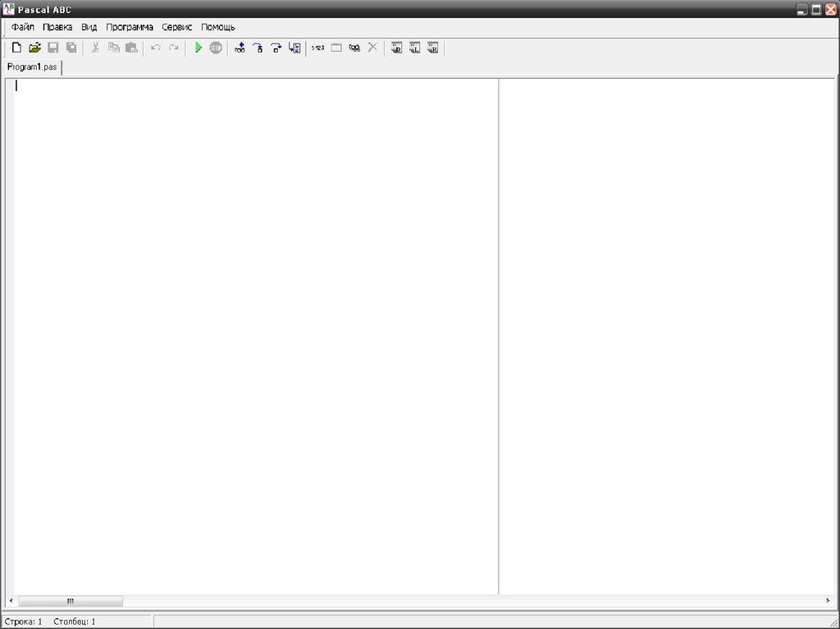This screenshot has width=840, height=629.
Task: Click the Столбец: 1 status entry
Action: 75,622
